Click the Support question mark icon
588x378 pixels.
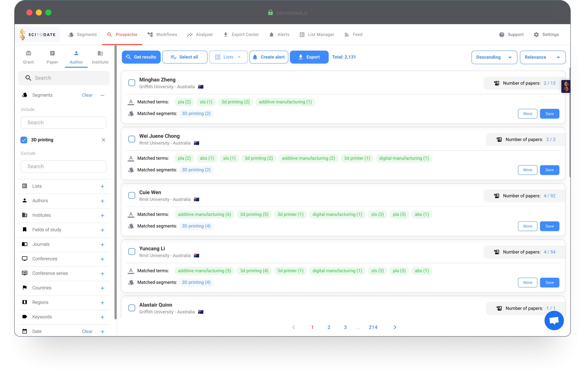[502, 35]
